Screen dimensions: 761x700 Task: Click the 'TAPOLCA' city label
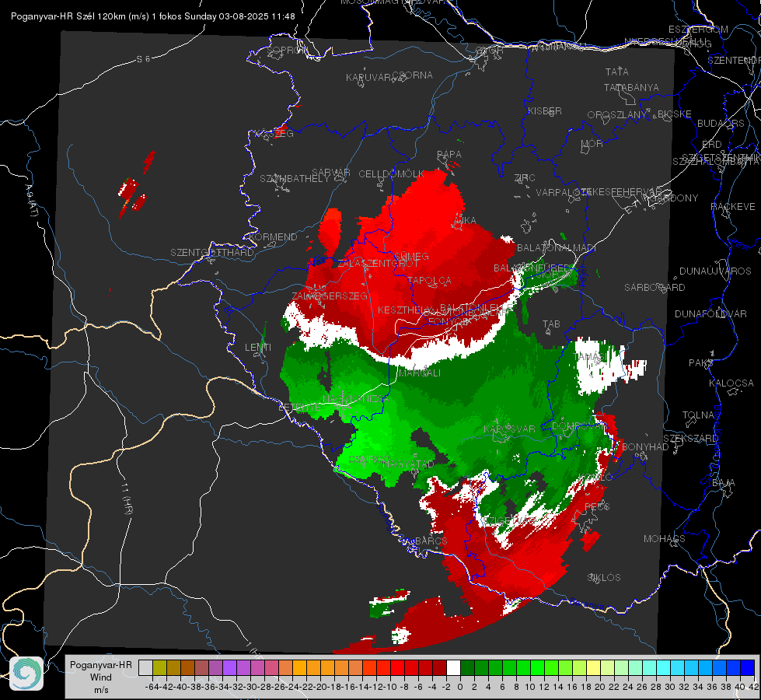430,280
